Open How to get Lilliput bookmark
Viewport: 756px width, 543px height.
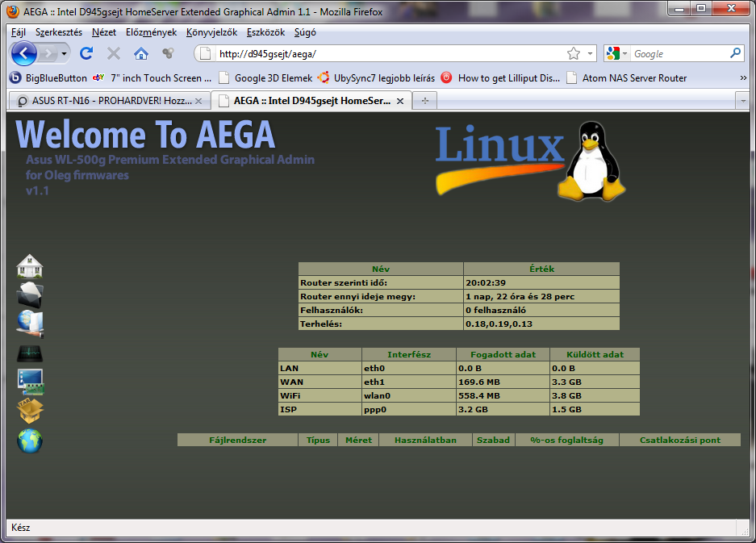[500, 77]
